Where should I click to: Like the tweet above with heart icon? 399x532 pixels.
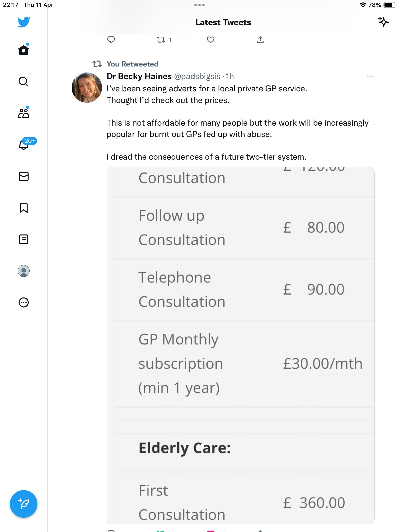tap(211, 40)
